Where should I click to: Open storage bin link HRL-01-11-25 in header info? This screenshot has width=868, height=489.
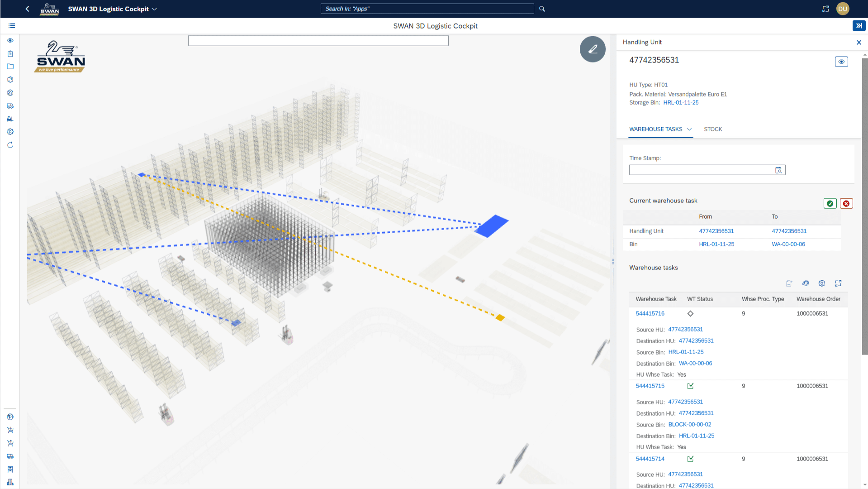tap(681, 103)
